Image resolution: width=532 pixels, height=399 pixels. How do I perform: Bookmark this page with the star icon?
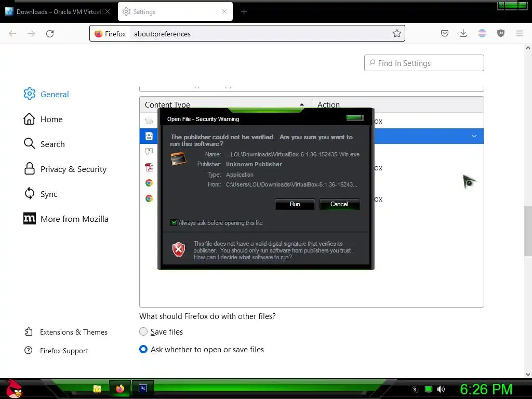tap(396, 33)
